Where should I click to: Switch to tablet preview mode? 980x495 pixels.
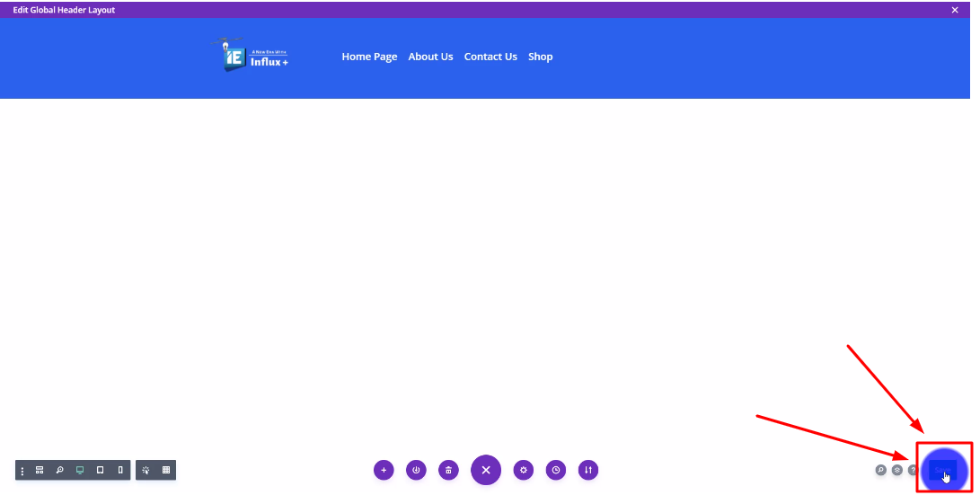click(100, 470)
